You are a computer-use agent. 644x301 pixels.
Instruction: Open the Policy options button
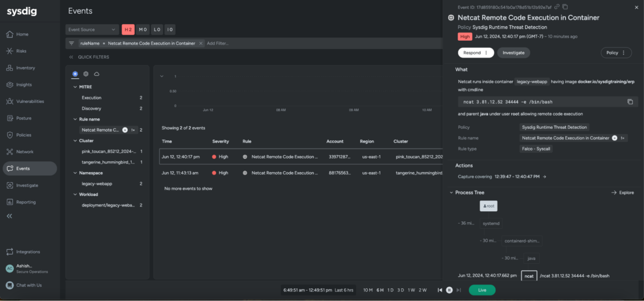(x=616, y=53)
